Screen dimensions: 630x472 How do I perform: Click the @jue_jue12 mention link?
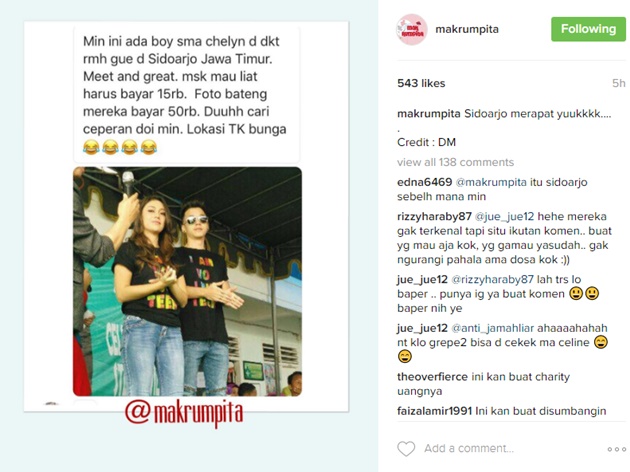click(x=505, y=217)
